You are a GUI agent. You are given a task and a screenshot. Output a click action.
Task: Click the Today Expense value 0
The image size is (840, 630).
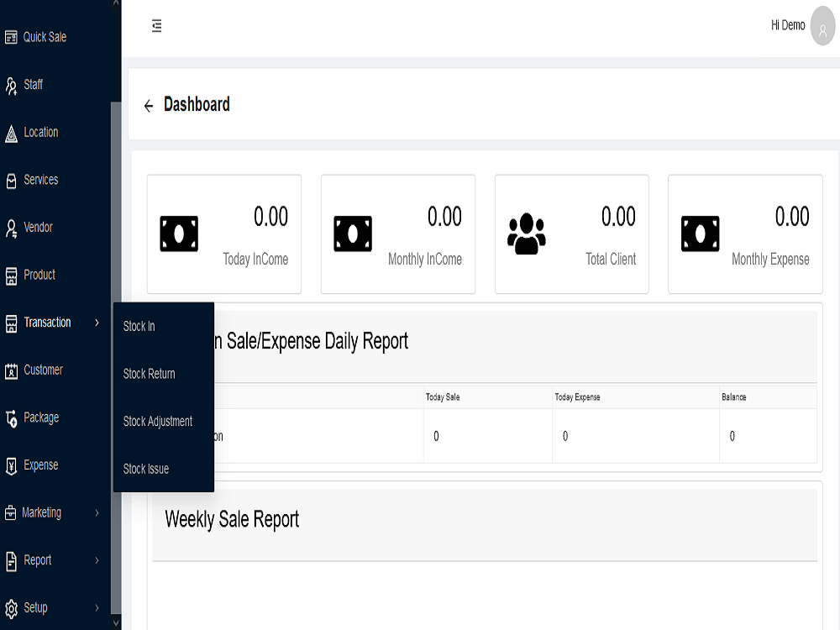(x=565, y=437)
